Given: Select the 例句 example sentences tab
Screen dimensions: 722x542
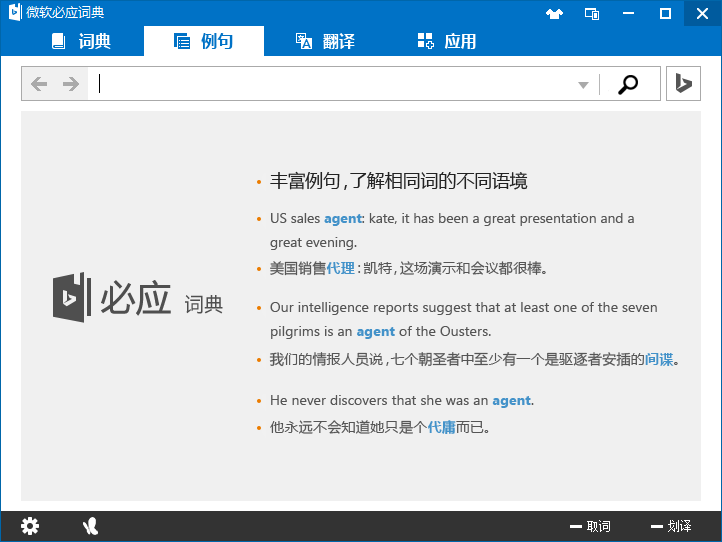Looking at the screenshot, I should pyautogui.click(x=204, y=41).
